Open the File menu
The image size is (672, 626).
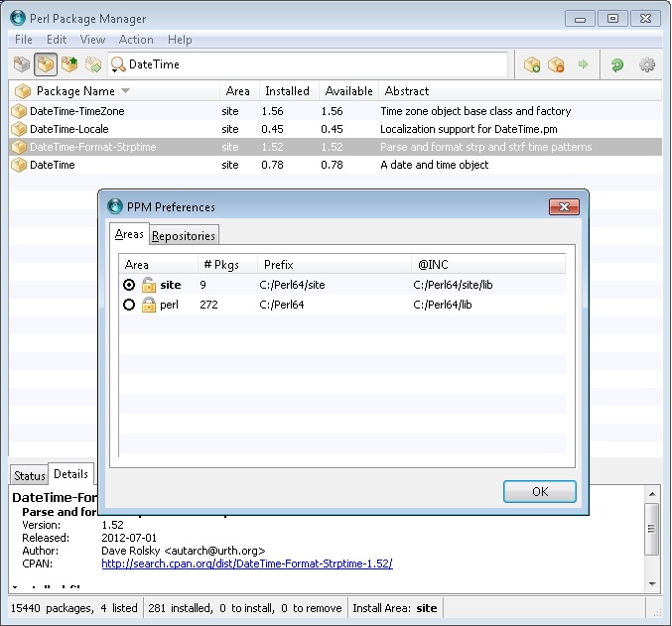tap(24, 40)
